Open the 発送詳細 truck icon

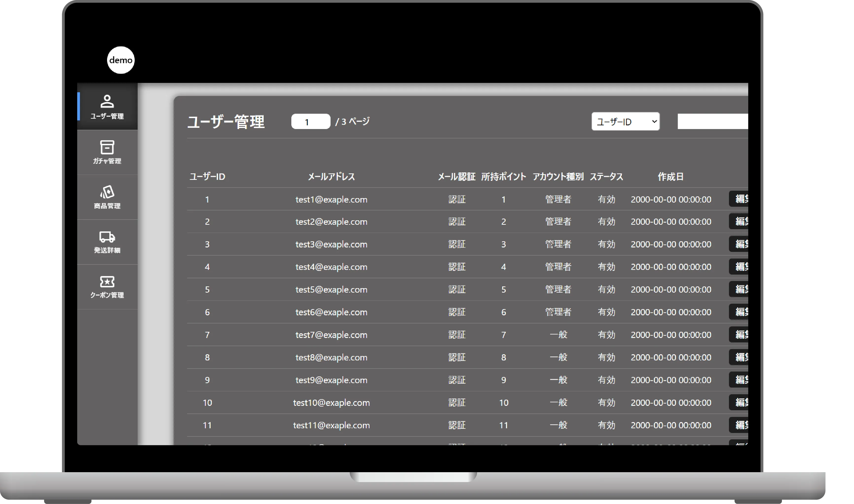click(107, 237)
